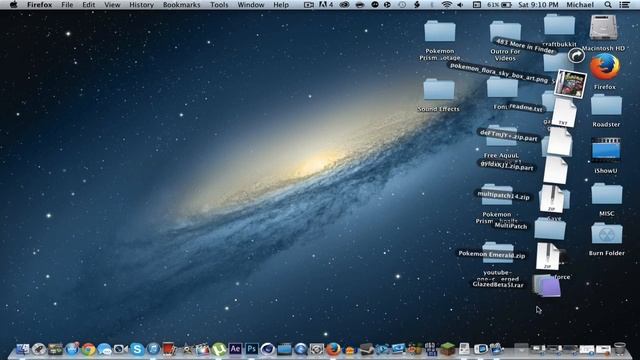
Task: Open the Apple menu
Action: pyautogui.click(x=13, y=5)
